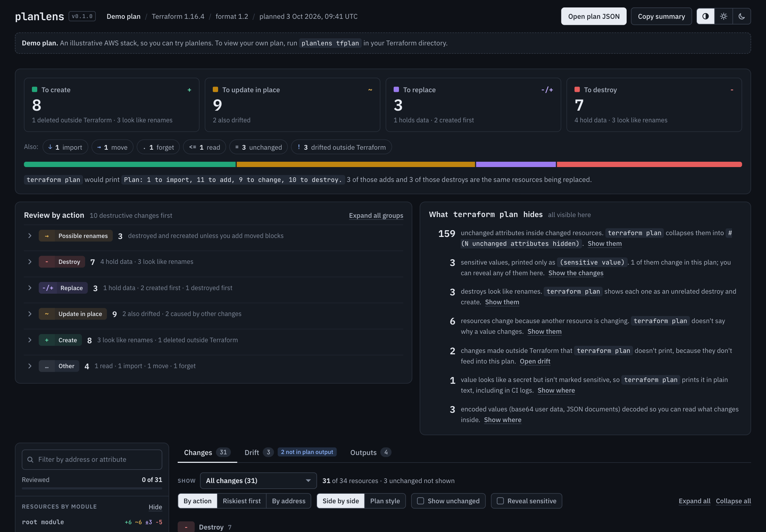Click the tilde badge of Update in place

(47, 314)
